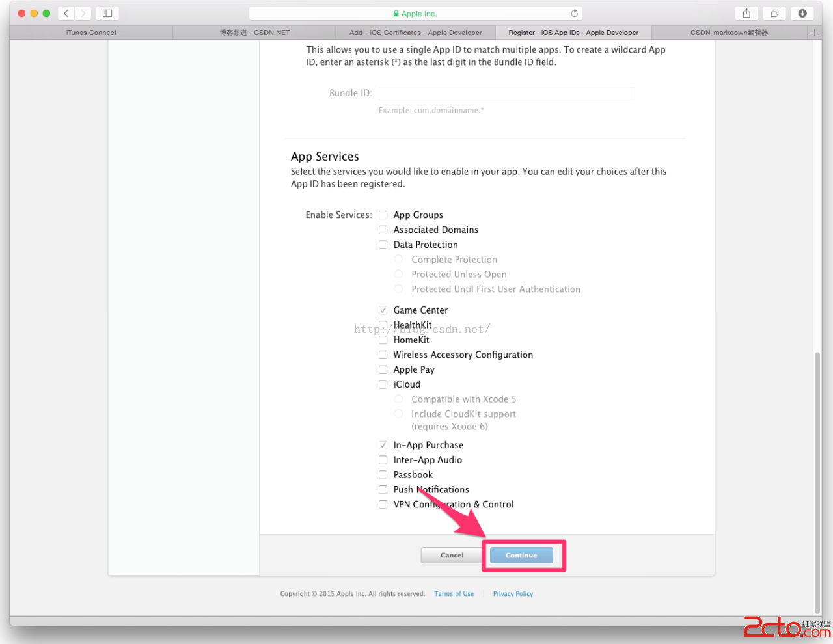This screenshot has height=644, width=833.
Task: Enable Apple Pay for the app
Action: click(383, 370)
